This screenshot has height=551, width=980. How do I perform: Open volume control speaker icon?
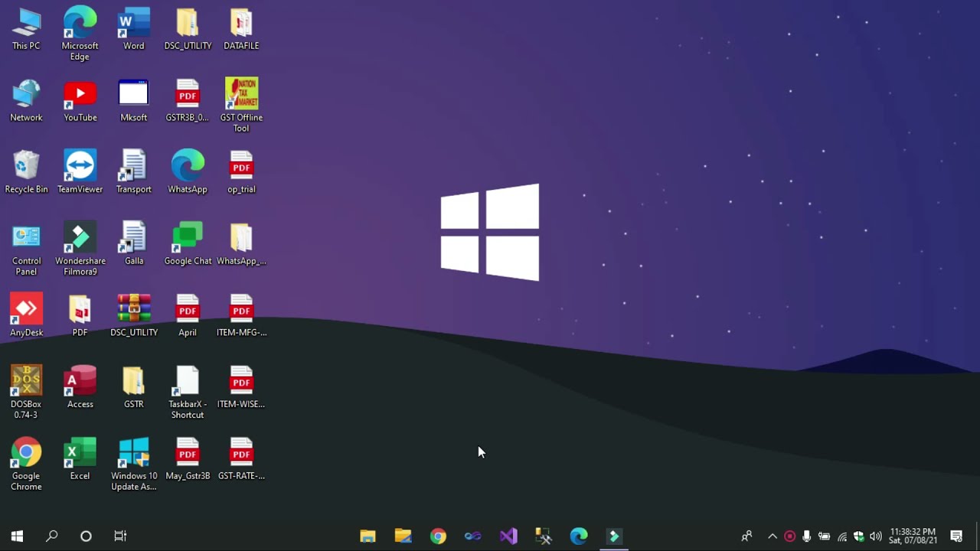coord(876,536)
